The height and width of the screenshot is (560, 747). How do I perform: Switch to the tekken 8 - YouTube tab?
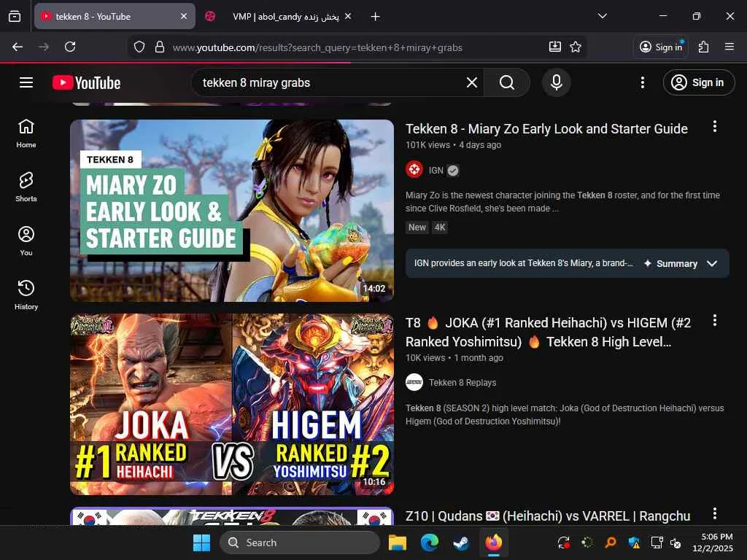pyautogui.click(x=115, y=16)
